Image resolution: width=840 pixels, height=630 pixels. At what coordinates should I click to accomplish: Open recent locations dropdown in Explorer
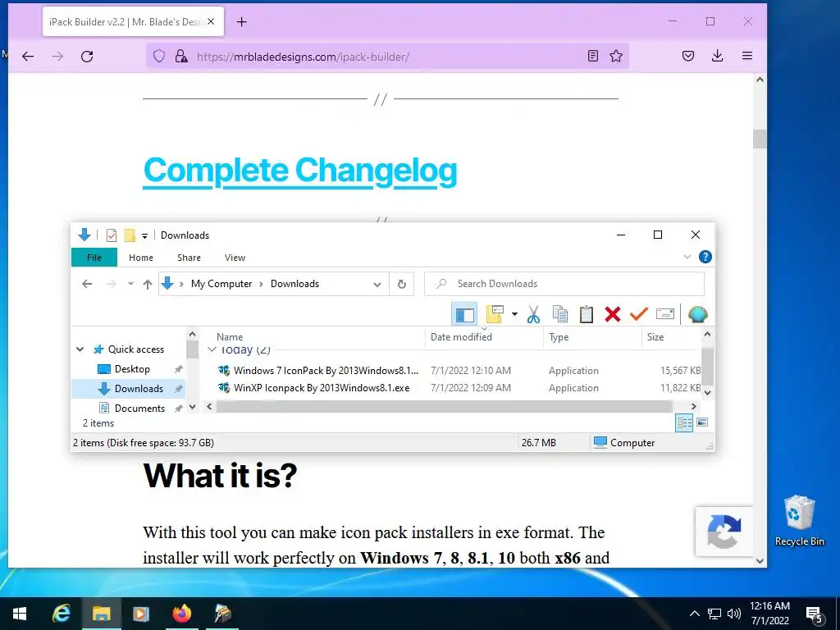pyautogui.click(x=130, y=284)
